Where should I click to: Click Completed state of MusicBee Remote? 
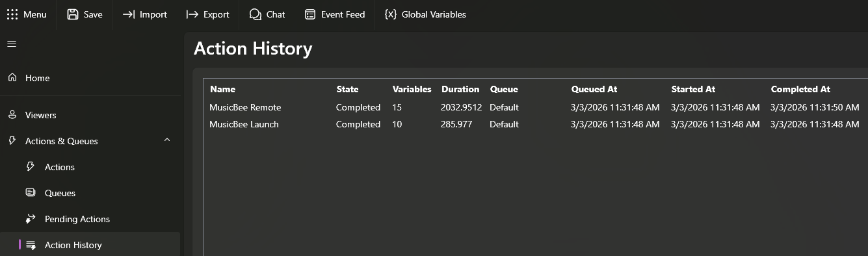(x=358, y=107)
